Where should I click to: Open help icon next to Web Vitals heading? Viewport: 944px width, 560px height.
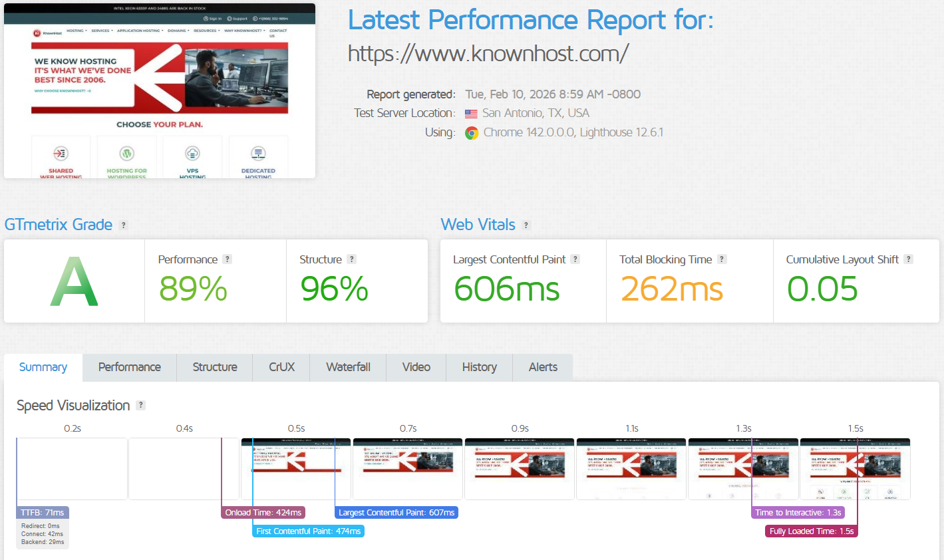[x=526, y=225]
